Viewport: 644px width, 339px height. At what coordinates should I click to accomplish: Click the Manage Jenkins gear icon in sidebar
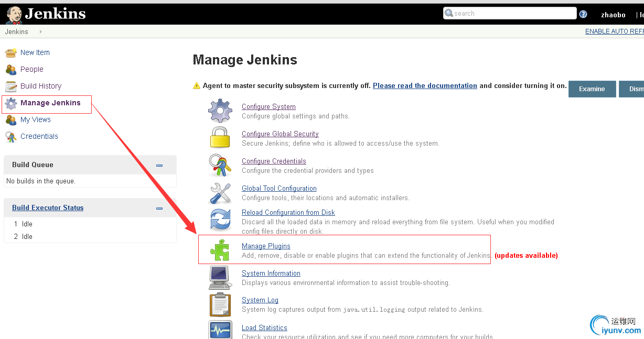coord(11,103)
